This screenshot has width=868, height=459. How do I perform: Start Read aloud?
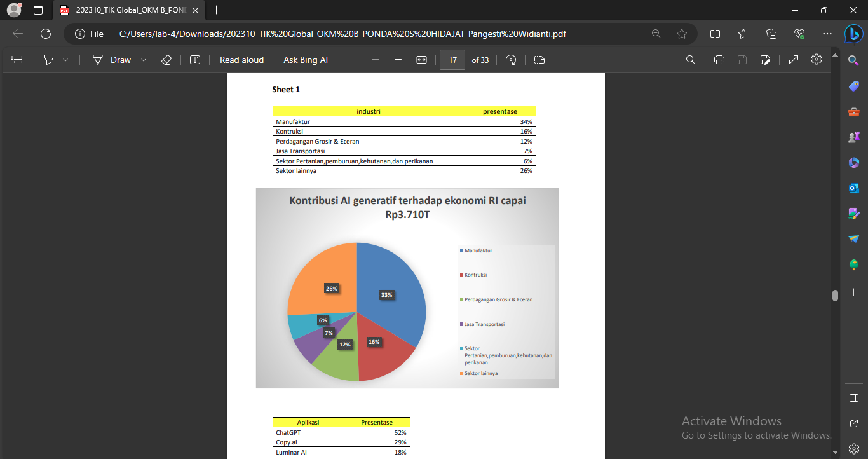241,60
